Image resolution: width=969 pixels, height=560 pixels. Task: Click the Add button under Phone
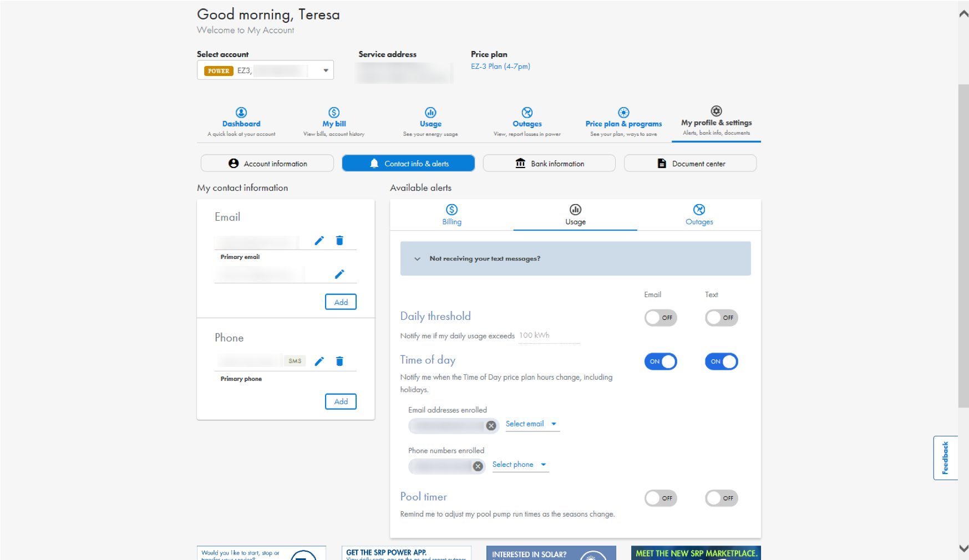(x=341, y=401)
